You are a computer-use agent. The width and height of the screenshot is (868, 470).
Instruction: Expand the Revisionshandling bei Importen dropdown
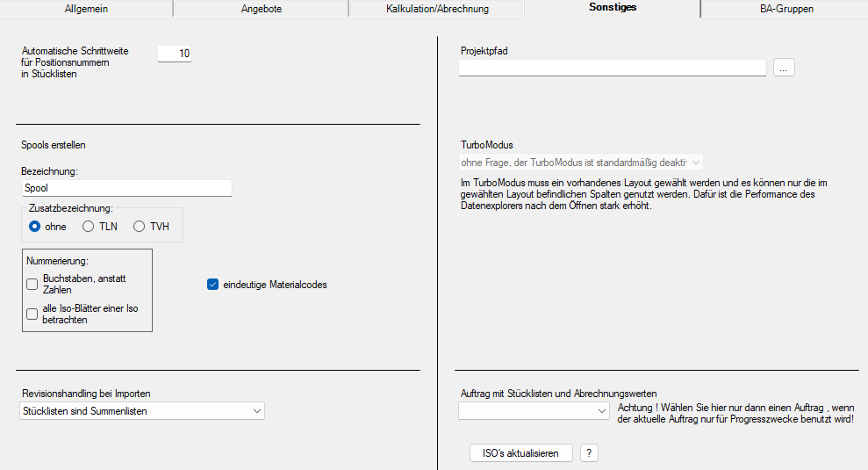(x=141, y=411)
